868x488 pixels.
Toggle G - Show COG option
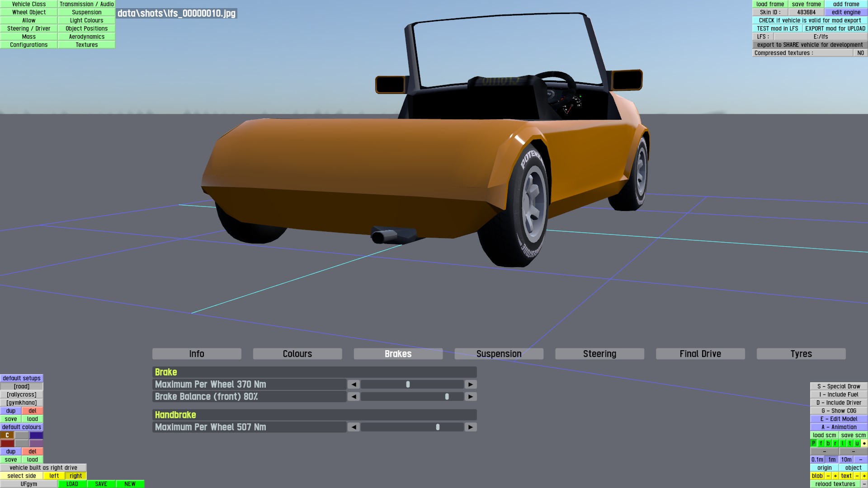point(839,411)
